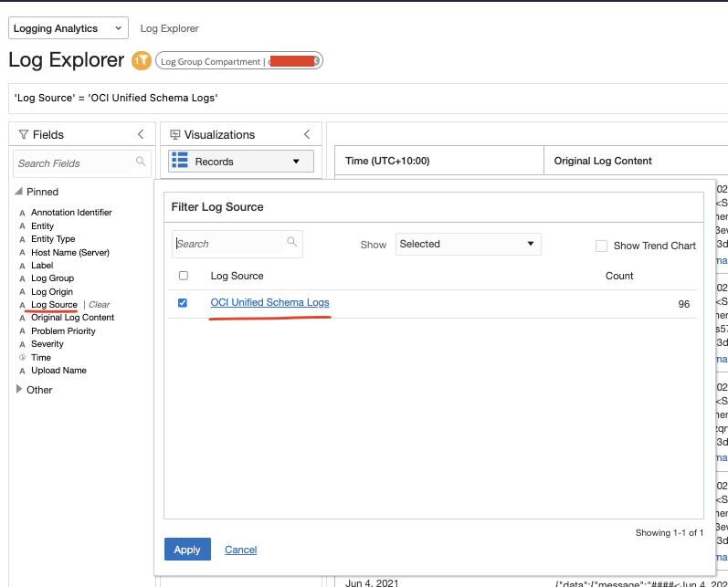Click the Time (UTC+10:00) column header

[x=387, y=161]
